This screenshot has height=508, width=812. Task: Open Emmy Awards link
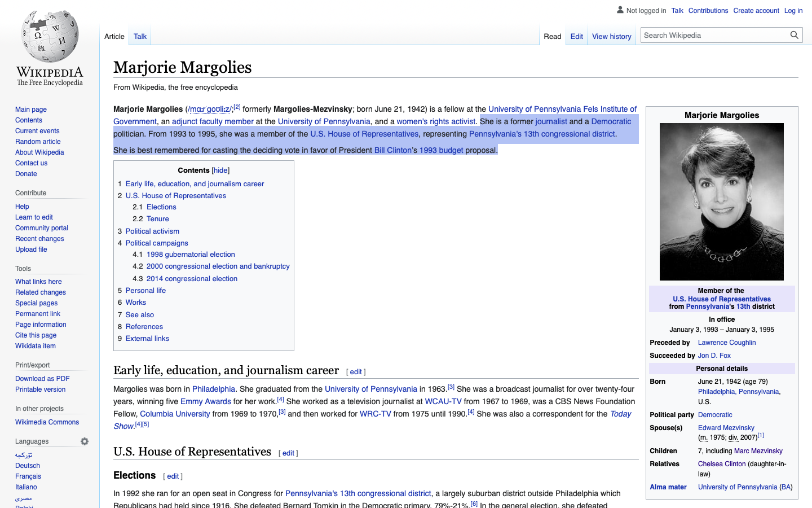(x=206, y=401)
